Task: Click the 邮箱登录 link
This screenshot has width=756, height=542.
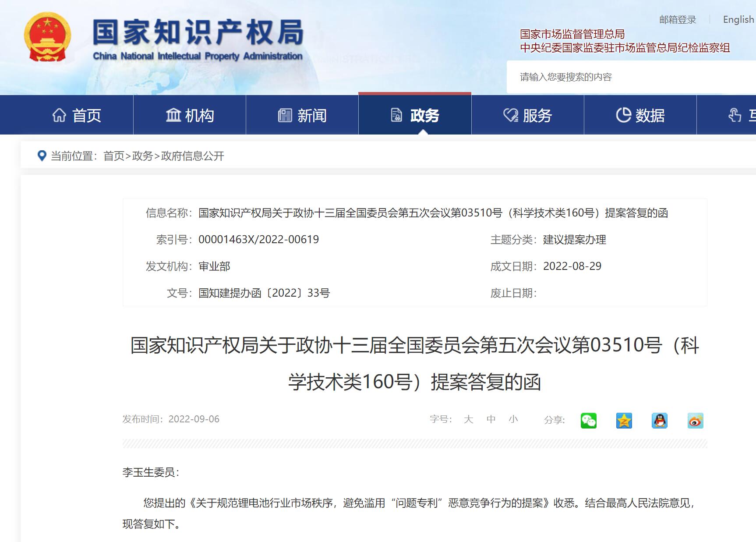Action: tap(678, 20)
